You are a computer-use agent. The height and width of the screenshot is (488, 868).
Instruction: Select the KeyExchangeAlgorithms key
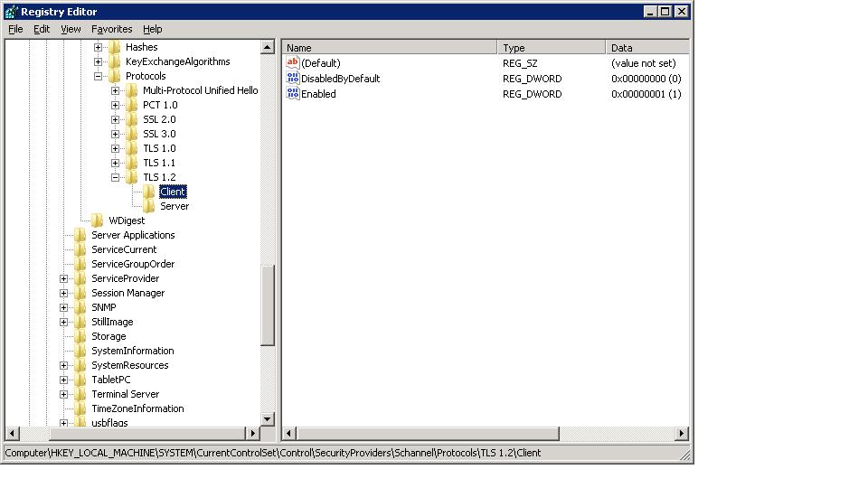tap(177, 61)
